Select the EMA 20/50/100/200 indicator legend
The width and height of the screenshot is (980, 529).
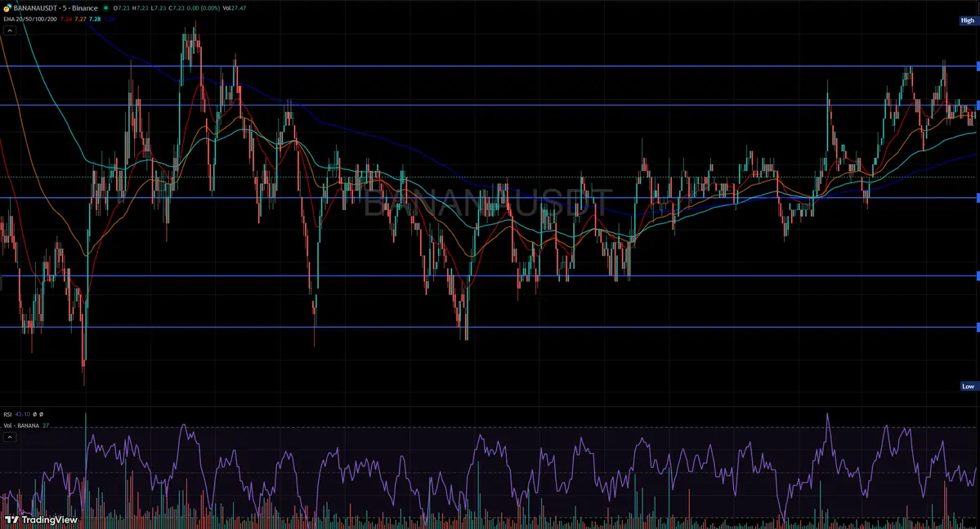30,20
